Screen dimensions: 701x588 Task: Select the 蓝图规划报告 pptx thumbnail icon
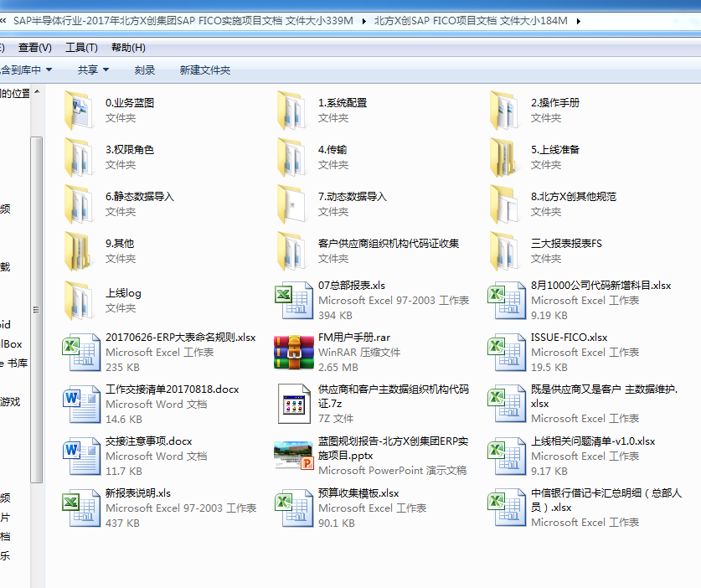(x=294, y=455)
